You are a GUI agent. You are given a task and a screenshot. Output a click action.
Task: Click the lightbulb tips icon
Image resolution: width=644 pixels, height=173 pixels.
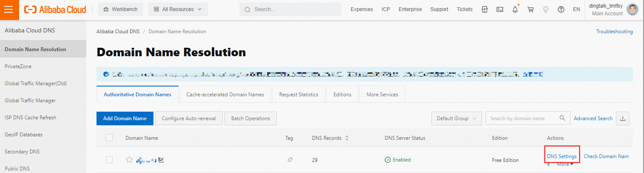pyautogui.click(x=546, y=9)
